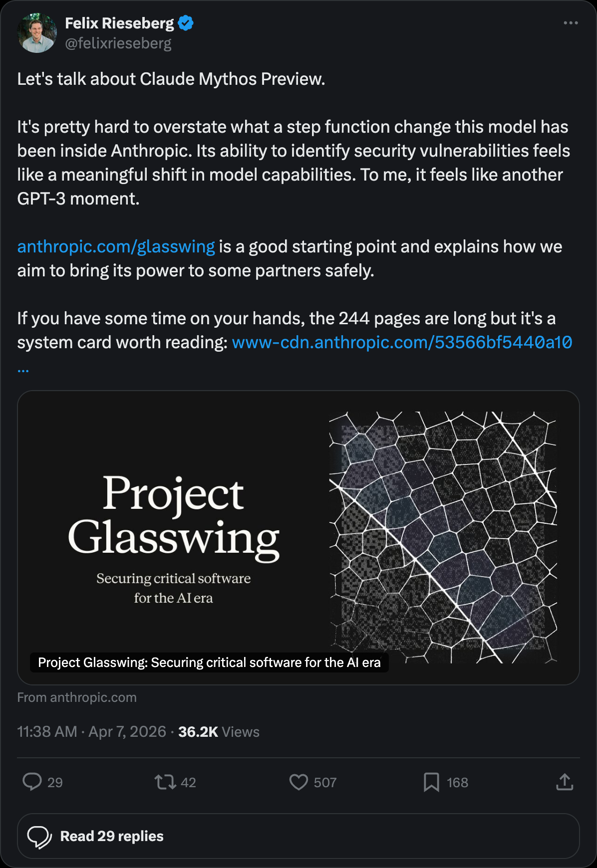597x868 pixels.
Task: Click Felix Rieseberg's profile avatar
Action: pyautogui.click(x=37, y=33)
